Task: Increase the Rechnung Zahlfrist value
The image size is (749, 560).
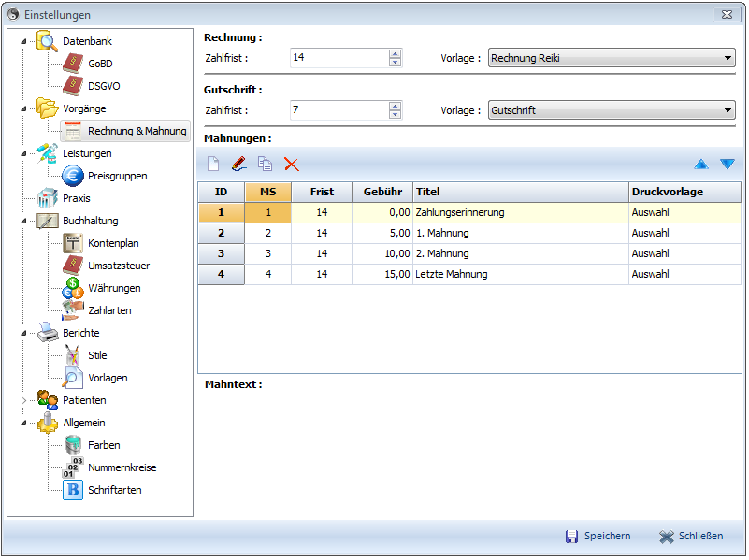Action: [396, 54]
